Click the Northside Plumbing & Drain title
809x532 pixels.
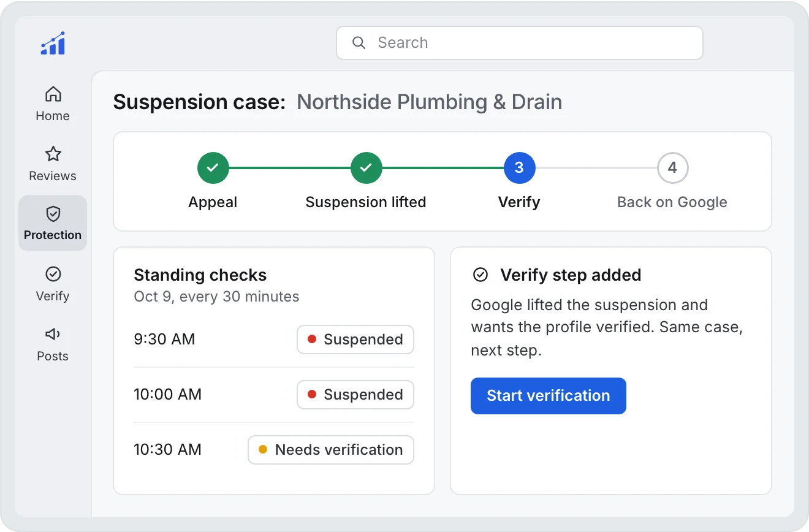(429, 102)
